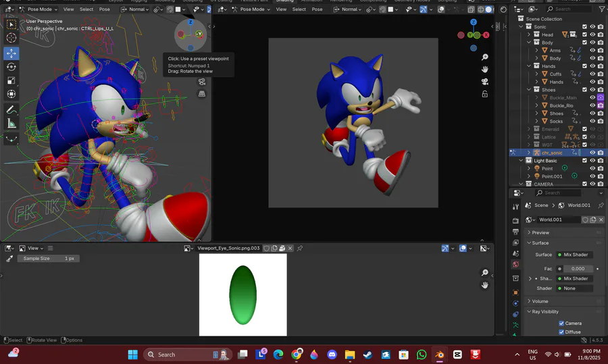The image size is (608, 364).
Task: Open the Output properties tab
Action: tap(515, 232)
